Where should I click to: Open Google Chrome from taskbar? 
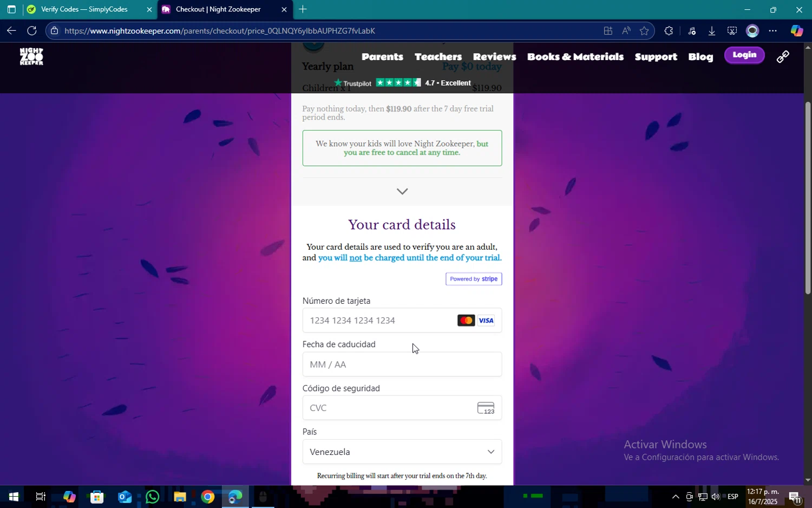click(x=207, y=497)
